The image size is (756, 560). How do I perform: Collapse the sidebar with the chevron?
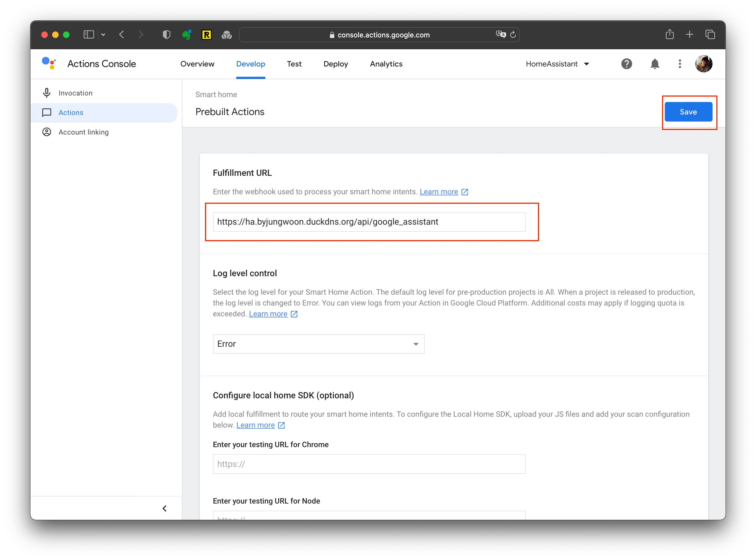click(165, 508)
